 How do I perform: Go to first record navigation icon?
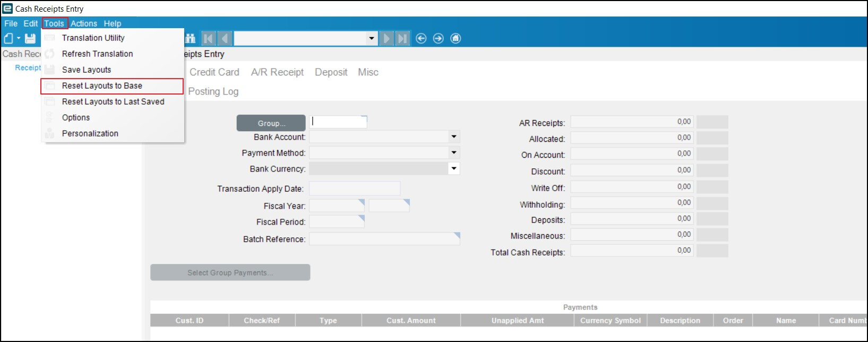[x=208, y=38]
